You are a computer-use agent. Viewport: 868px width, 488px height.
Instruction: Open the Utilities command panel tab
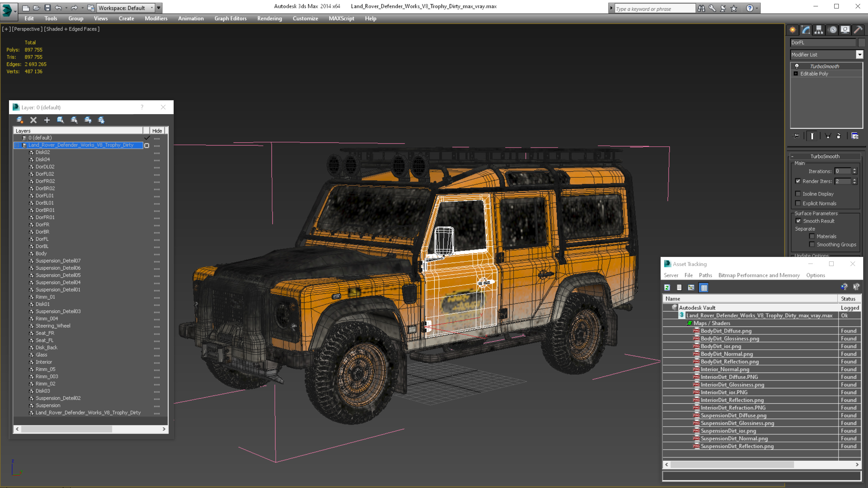(x=858, y=30)
